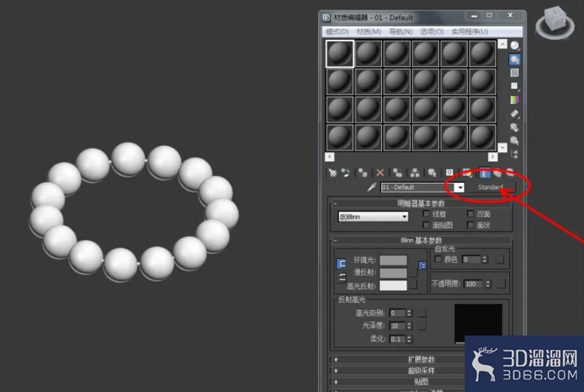
Task: Open the Material/Map Navigator icon
Action: tap(515, 153)
